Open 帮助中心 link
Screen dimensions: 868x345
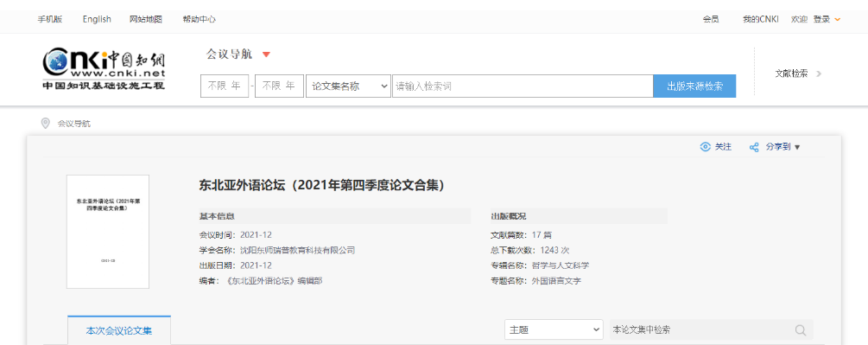[200, 19]
